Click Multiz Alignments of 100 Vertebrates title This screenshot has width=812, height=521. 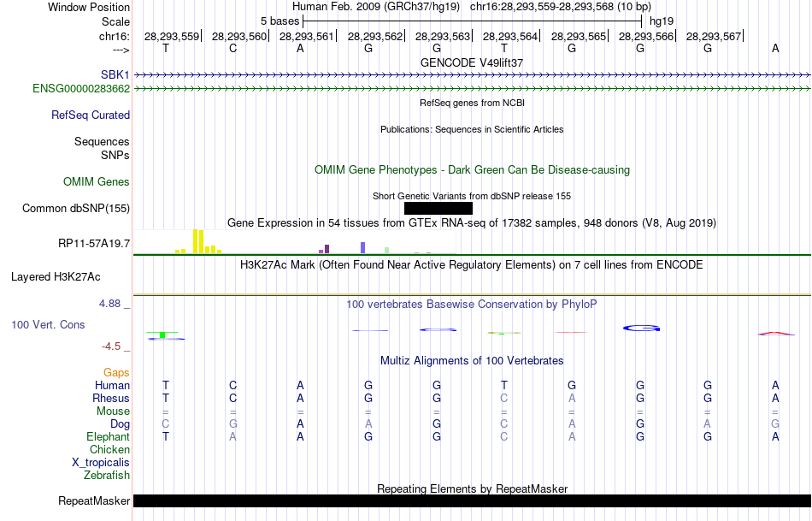(x=472, y=361)
